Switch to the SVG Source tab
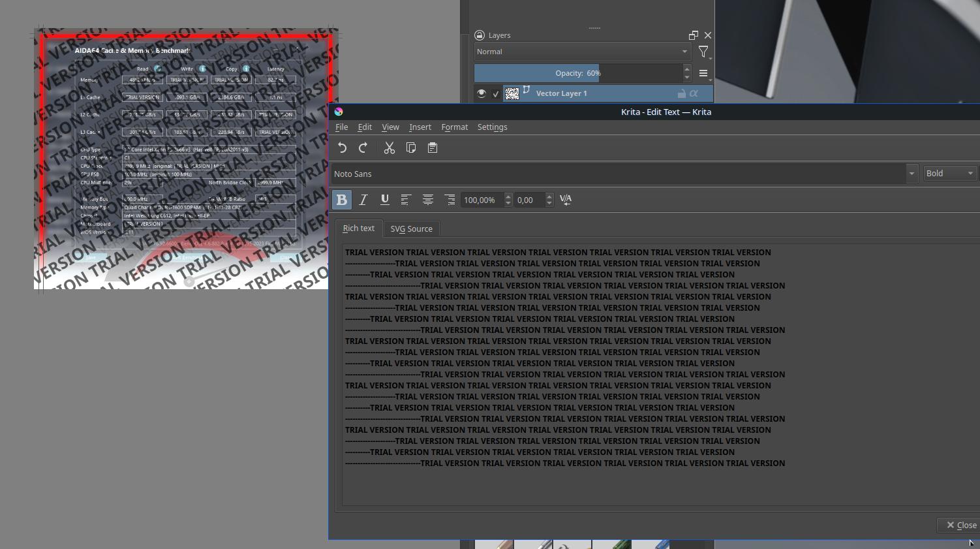The image size is (980, 549). coord(412,229)
